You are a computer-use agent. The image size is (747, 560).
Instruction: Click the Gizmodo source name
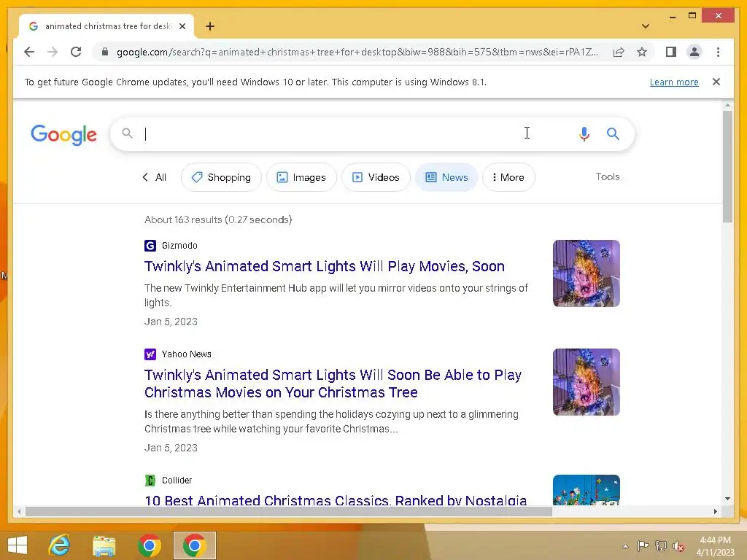(179, 246)
